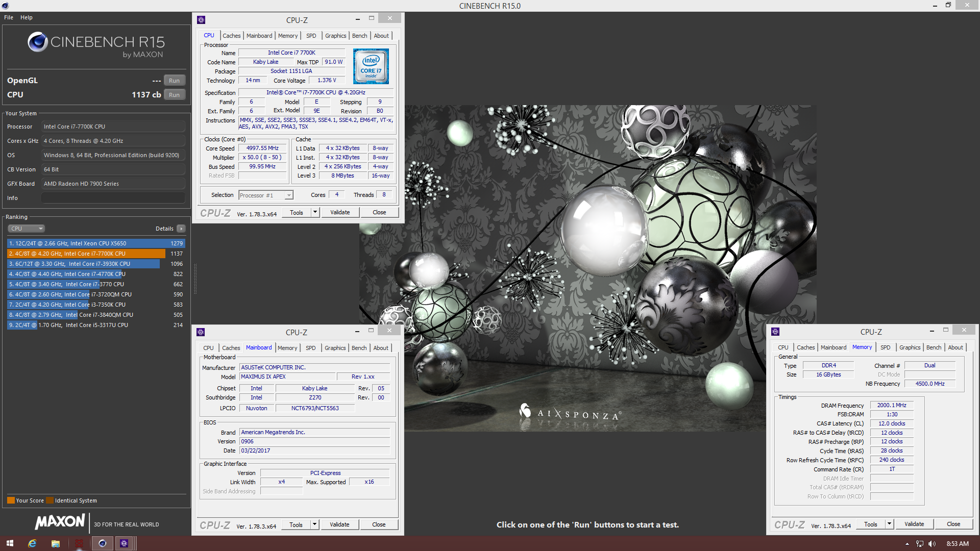Select the orange i7-7700K ranking row
The height and width of the screenshot is (551, 980).
[96, 254]
